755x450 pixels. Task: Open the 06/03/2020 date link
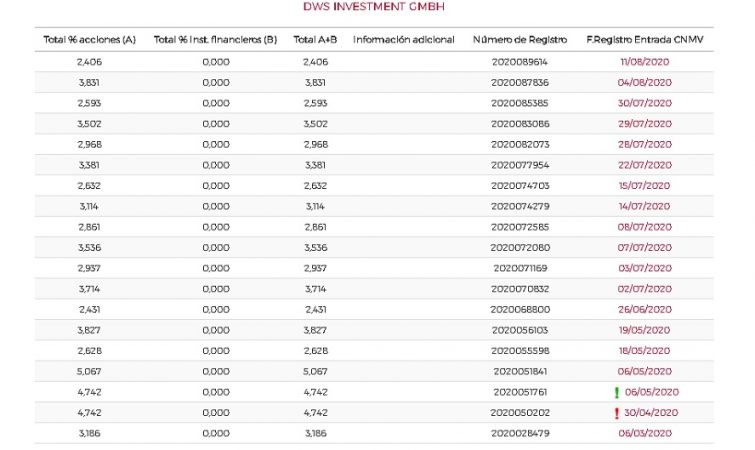[x=643, y=433]
